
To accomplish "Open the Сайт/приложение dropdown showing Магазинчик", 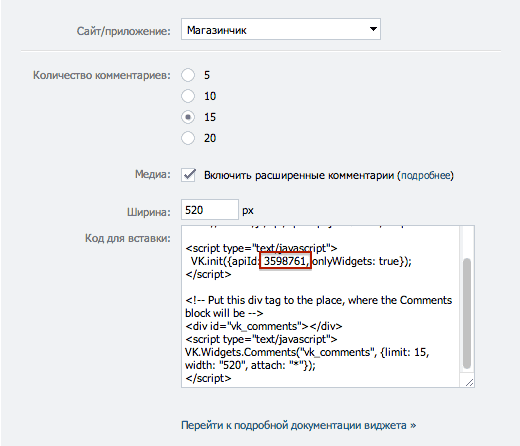I will click(281, 29).
